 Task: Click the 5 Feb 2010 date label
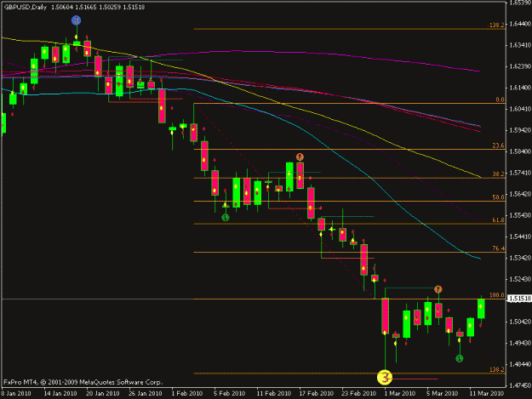click(229, 394)
